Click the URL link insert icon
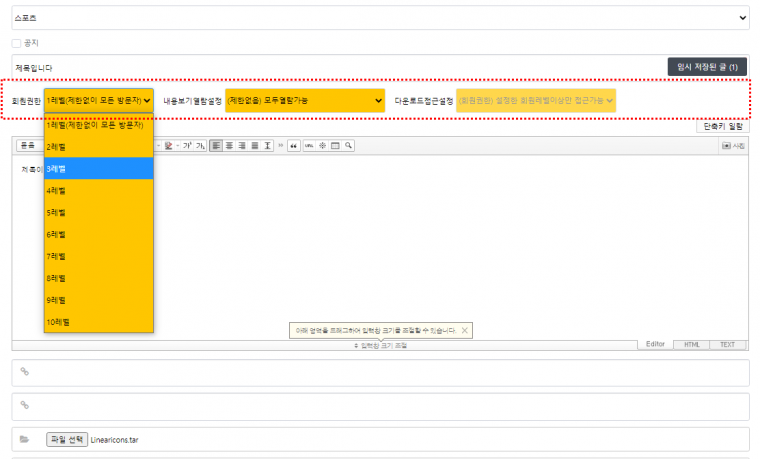This screenshot has width=760, height=459. click(309, 146)
